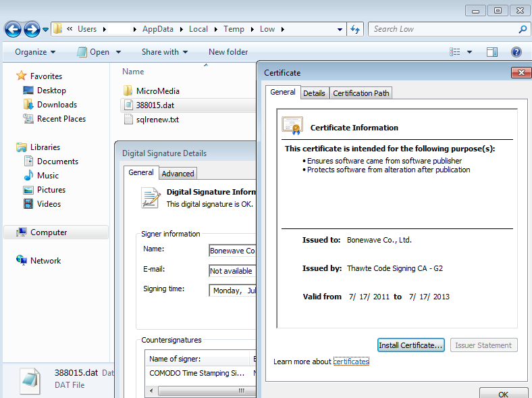Screen dimensions: 532x398
Task: Select the 388015.dat file in list
Action: coord(188,105)
